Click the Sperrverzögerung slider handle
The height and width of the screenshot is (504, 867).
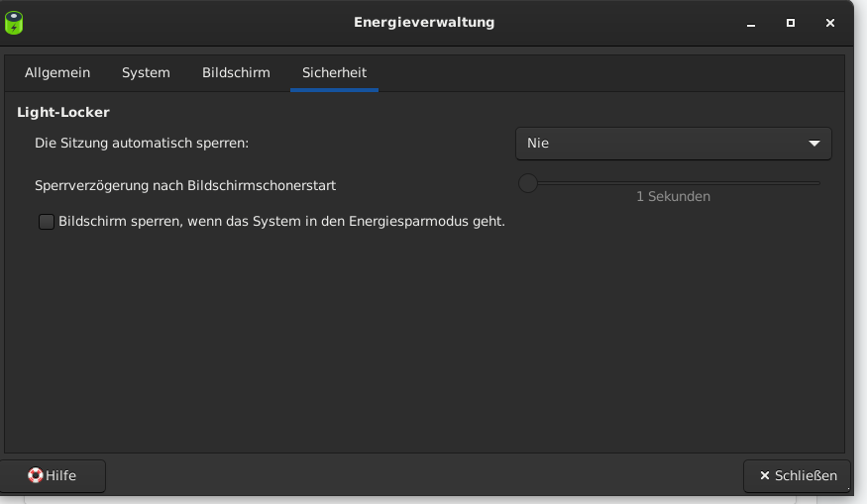(528, 183)
